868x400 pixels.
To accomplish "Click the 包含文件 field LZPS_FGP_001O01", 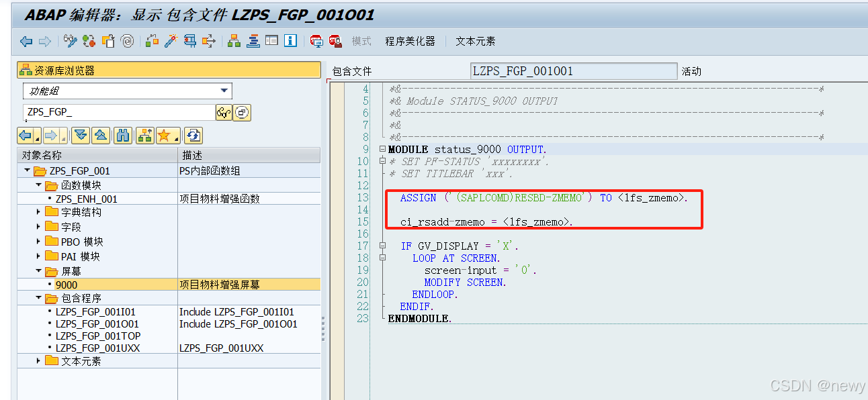I will 574,71.
